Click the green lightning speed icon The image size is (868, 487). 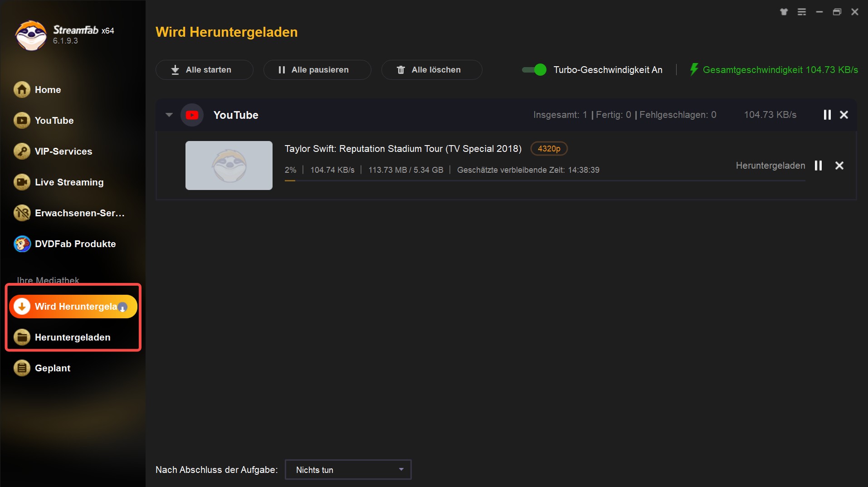pyautogui.click(x=694, y=70)
